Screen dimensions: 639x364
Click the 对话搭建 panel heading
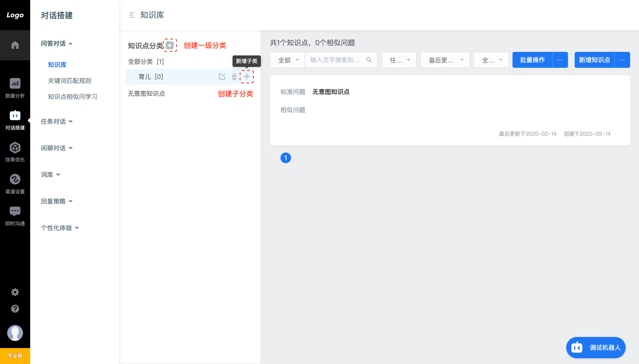coord(57,16)
